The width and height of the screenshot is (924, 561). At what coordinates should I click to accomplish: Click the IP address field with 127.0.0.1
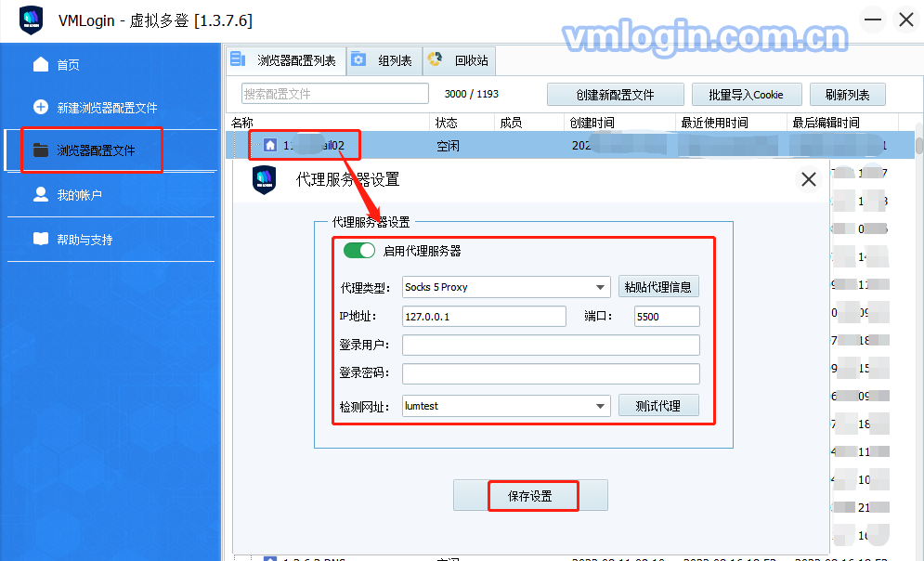pyautogui.click(x=484, y=317)
